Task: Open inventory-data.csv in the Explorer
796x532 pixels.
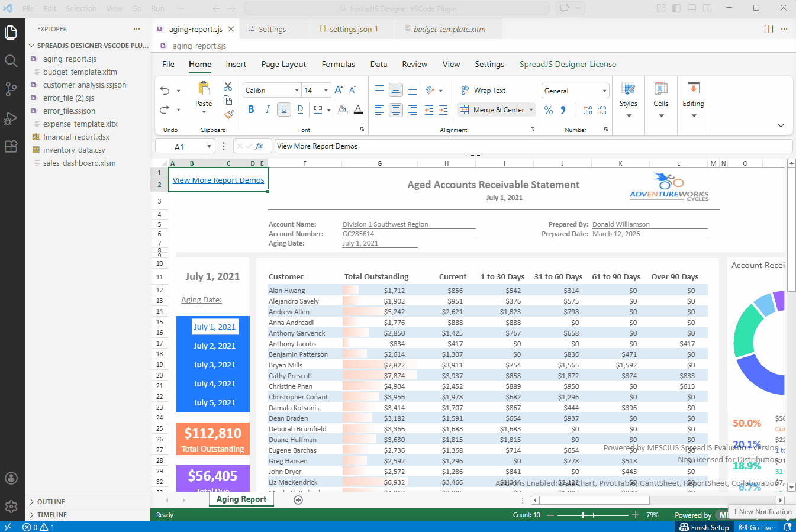Action: coord(74,150)
